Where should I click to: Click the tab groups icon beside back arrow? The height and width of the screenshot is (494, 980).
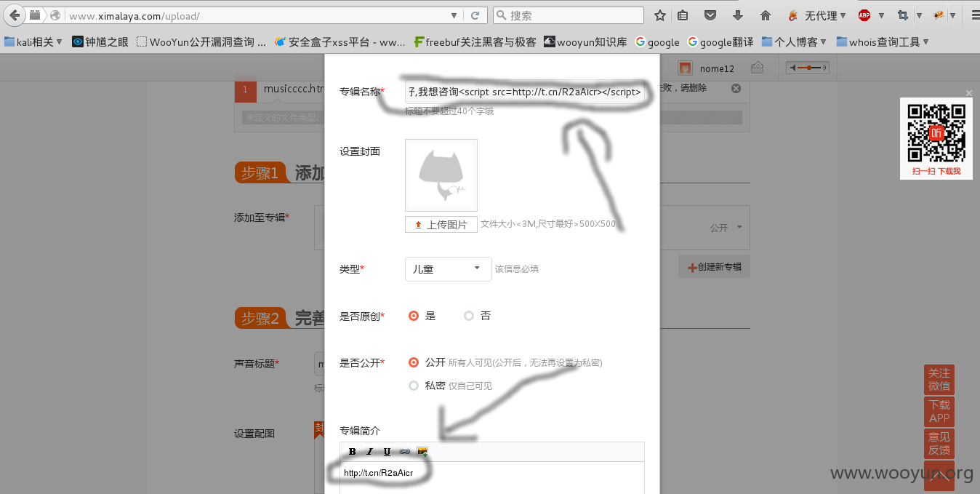tap(34, 15)
